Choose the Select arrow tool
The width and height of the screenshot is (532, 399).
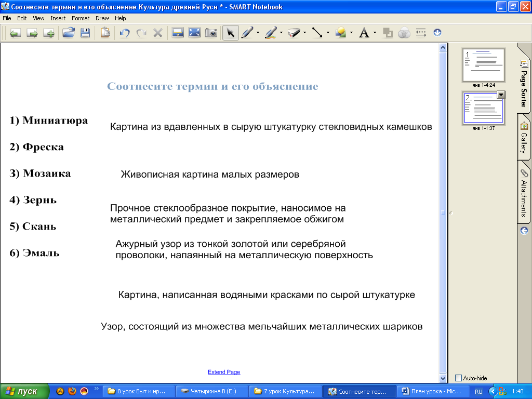click(230, 33)
